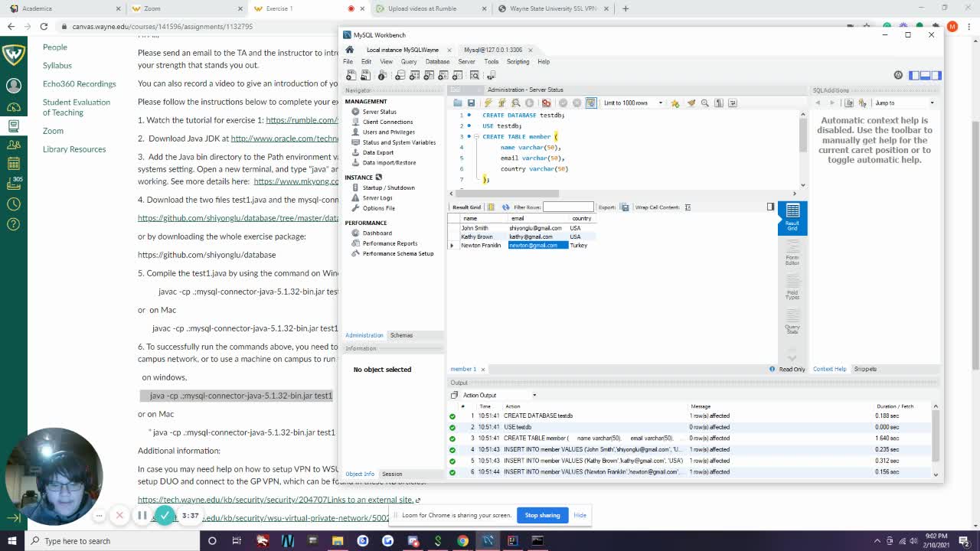Select Administration - Server Status tab
The image size is (980, 551).
click(525, 90)
